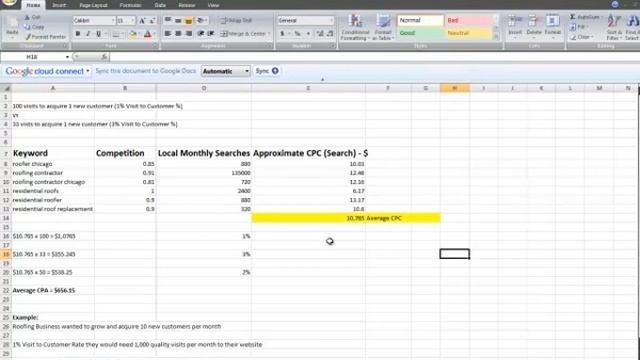
Task: Open the round Office button menu
Action: [x=9, y=2]
